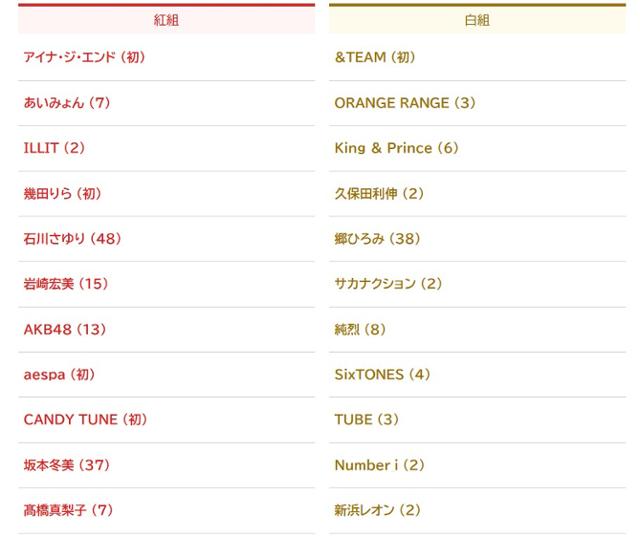Viewport: 640px width, 536px height.
Task: Click on 久保田利伸 (2)
Action: click(x=379, y=193)
